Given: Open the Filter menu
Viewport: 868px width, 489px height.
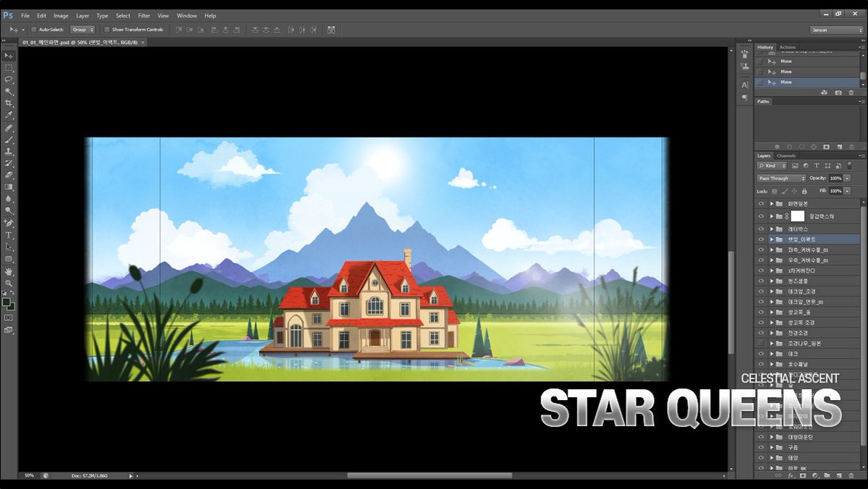Looking at the screenshot, I should [144, 15].
